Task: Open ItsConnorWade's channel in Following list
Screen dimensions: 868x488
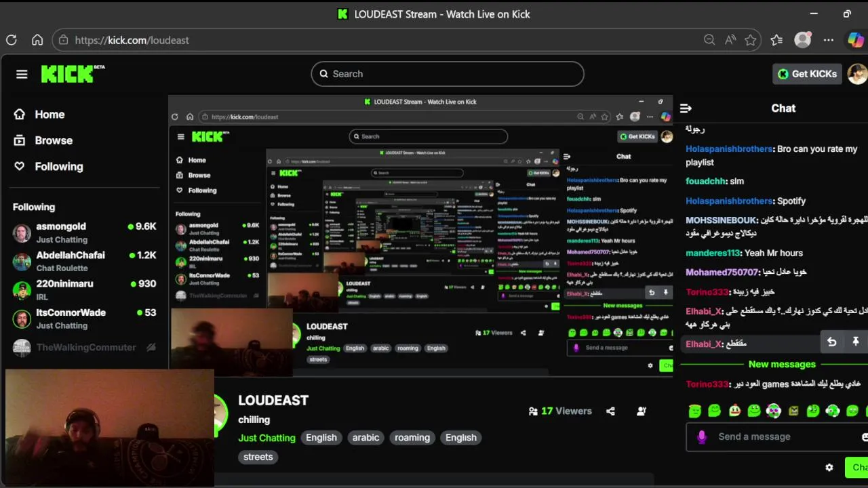Action: click(x=85, y=319)
